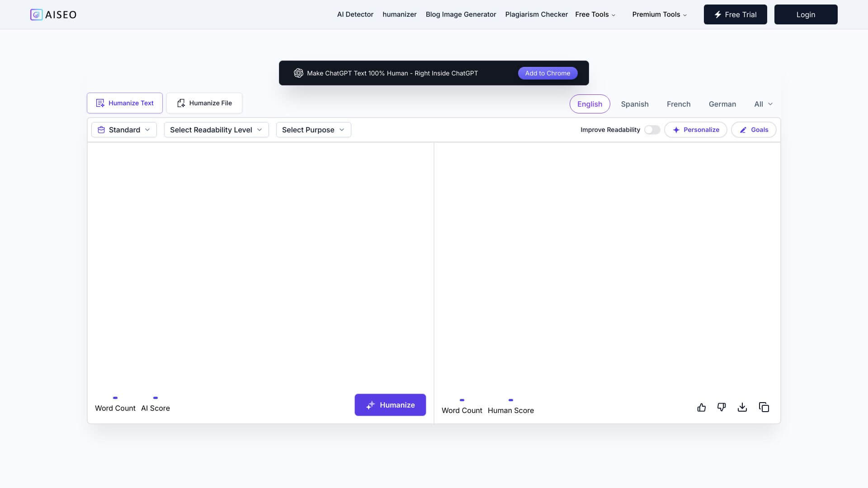This screenshot has width=868, height=488.
Task: Click the ChatGPT logo in banner
Action: (298, 73)
